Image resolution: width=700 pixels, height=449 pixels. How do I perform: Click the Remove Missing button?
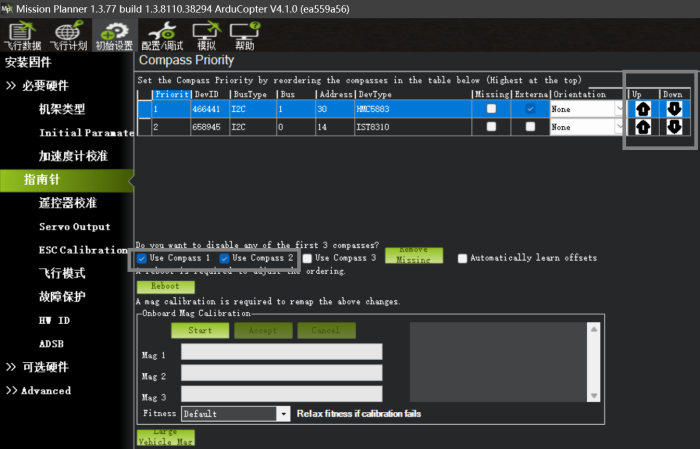(414, 255)
